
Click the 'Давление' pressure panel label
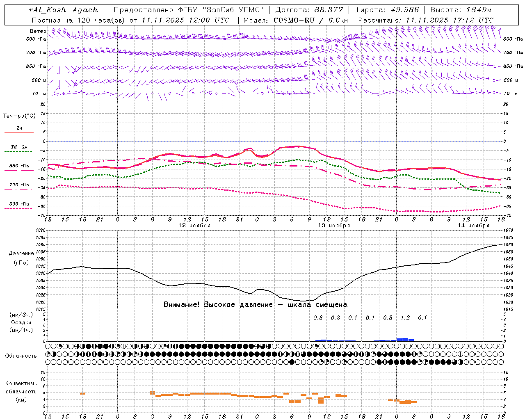click(21, 253)
